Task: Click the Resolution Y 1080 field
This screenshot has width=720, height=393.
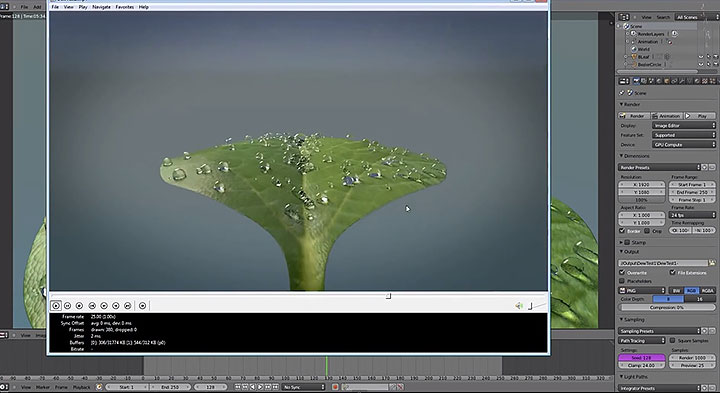Action: [642, 192]
